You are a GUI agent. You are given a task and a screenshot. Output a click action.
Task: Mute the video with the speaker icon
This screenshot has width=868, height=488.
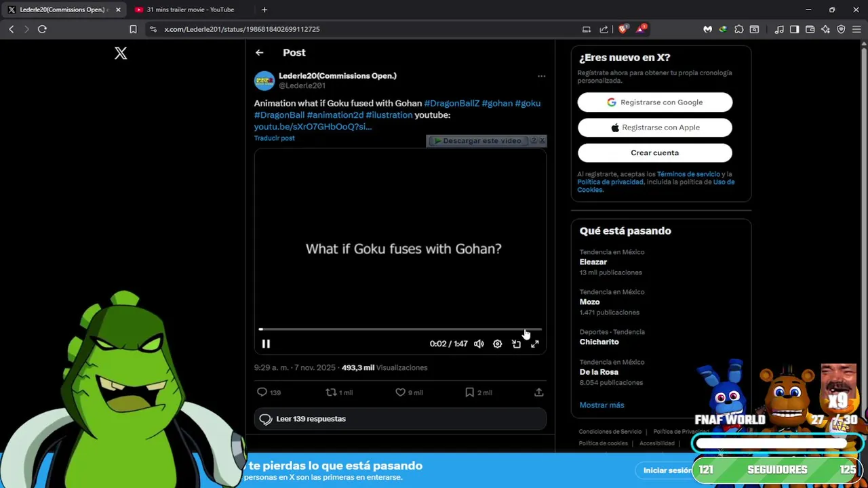click(x=479, y=344)
